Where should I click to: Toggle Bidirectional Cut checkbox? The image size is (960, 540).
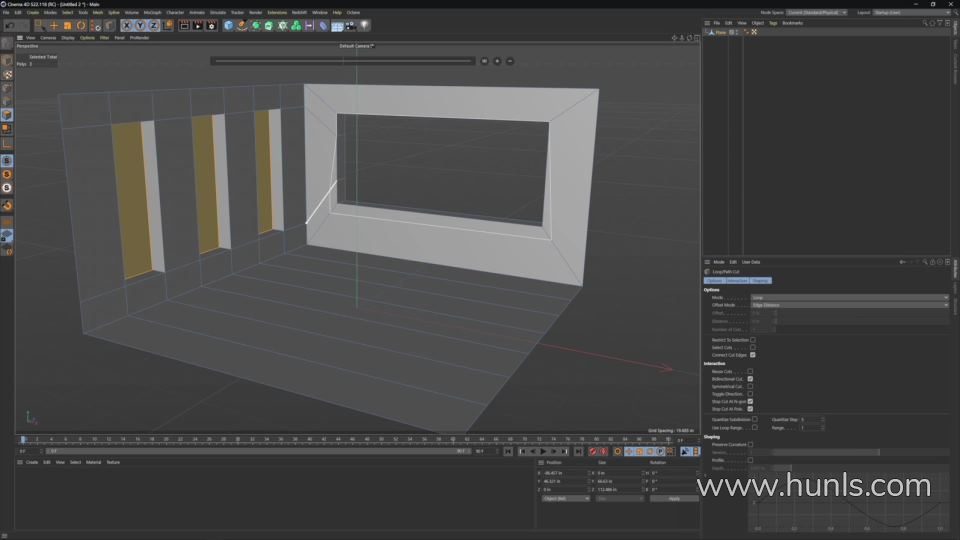(x=750, y=379)
